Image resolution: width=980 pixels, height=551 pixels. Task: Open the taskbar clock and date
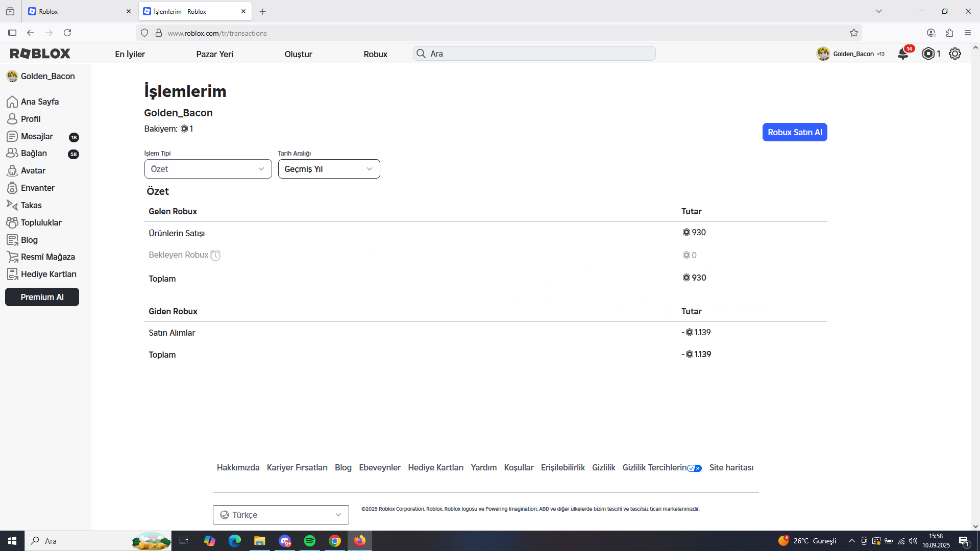[936, 541]
